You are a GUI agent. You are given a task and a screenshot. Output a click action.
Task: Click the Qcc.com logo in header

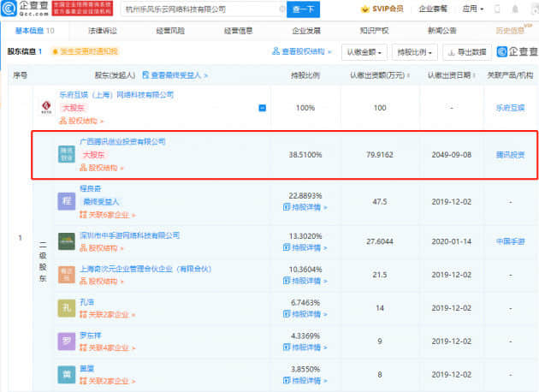point(24,9)
